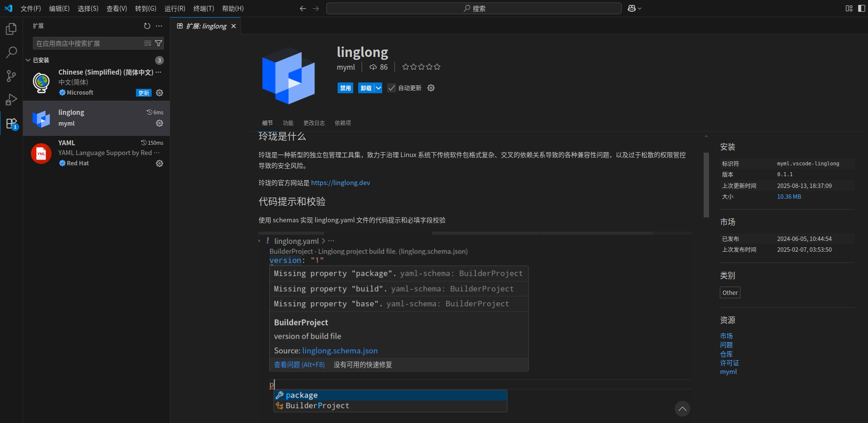The height and width of the screenshot is (423, 868).
Task: Collapse the installed extensions section
Action: pyautogui.click(x=28, y=60)
